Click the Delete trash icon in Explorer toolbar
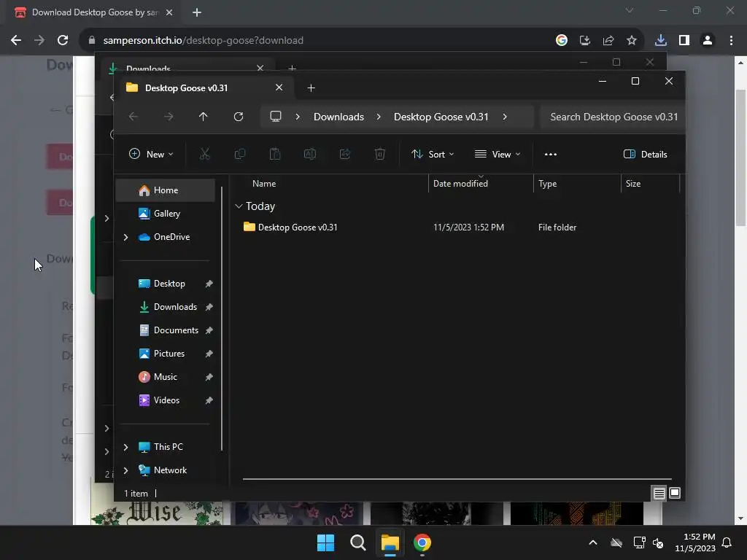Screen dimensions: 747x560 coord(379,155)
